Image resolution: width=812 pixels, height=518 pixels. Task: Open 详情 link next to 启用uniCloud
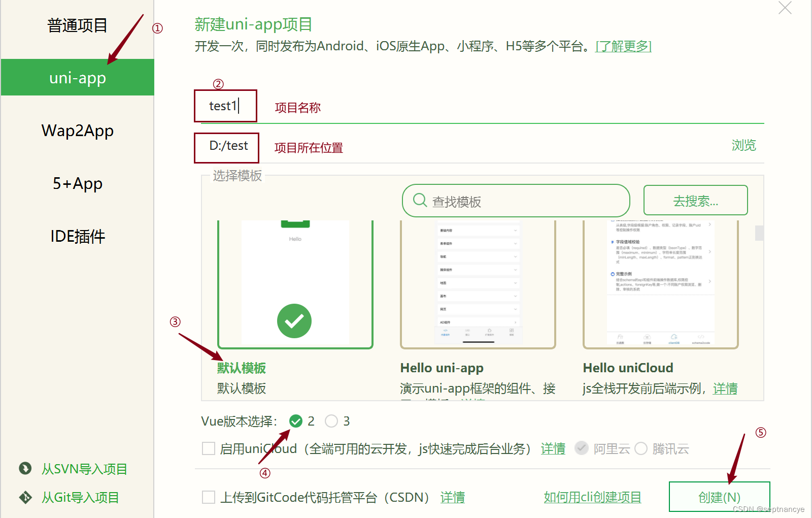coord(553,449)
